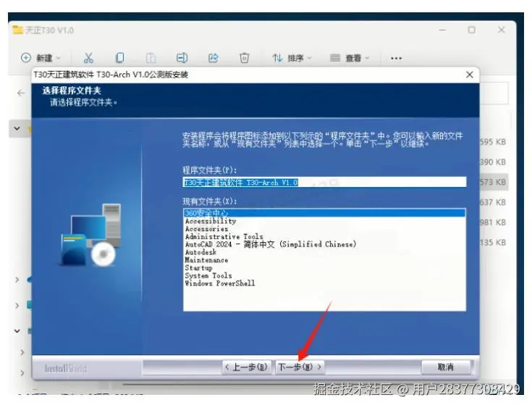Click the Delete trash icon in Explorer
Screen dimensions: 532x408
245,58
